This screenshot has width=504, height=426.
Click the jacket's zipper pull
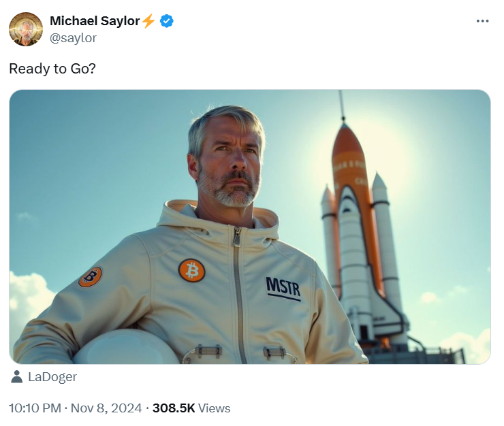click(237, 237)
